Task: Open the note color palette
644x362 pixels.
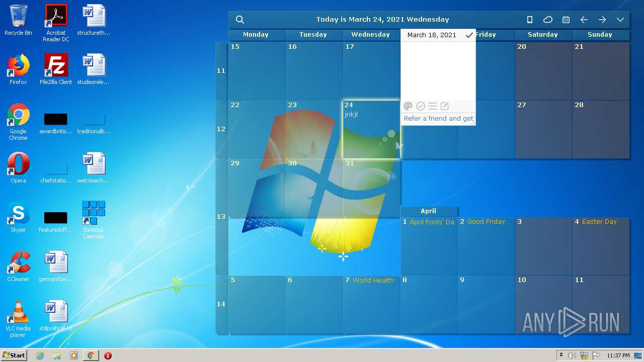Action: point(408,106)
